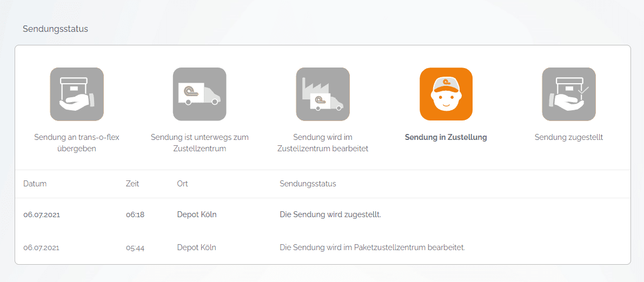Viewport: 644px width, 282px height.
Task: Click the package handover icon
Action: [77, 94]
